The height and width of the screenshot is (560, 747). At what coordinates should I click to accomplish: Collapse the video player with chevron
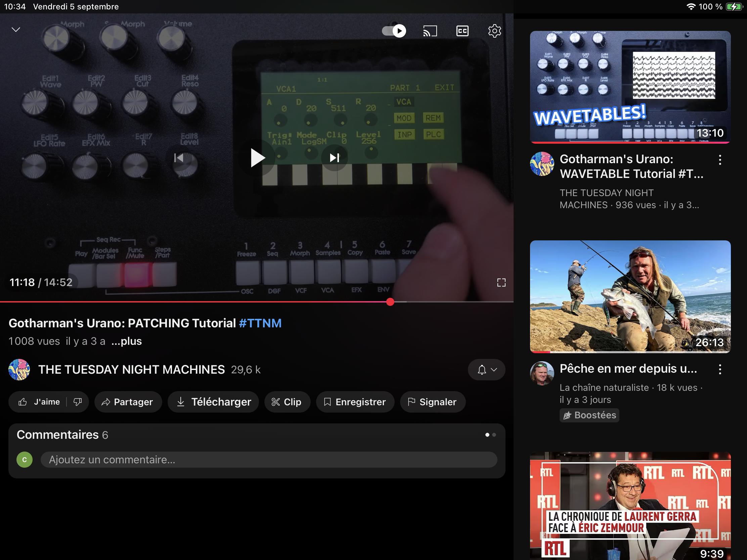pos(16,30)
